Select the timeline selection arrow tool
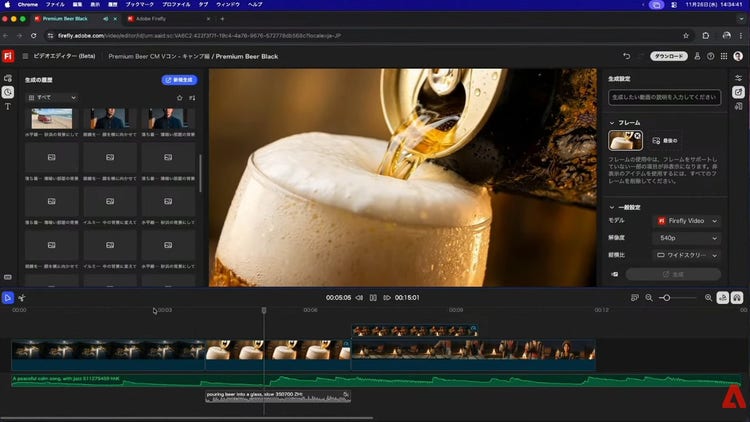Viewport: 750px width, 422px height. (8, 297)
